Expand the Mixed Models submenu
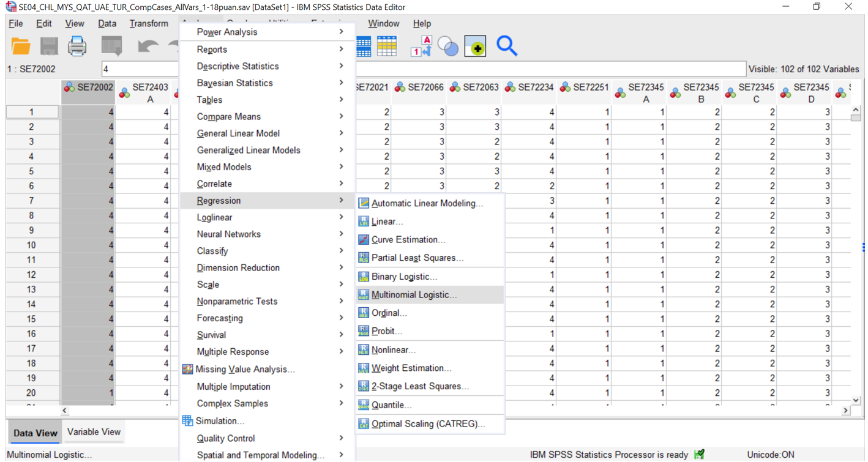Image resolution: width=868 pixels, height=462 pixels. coord(268,167)
